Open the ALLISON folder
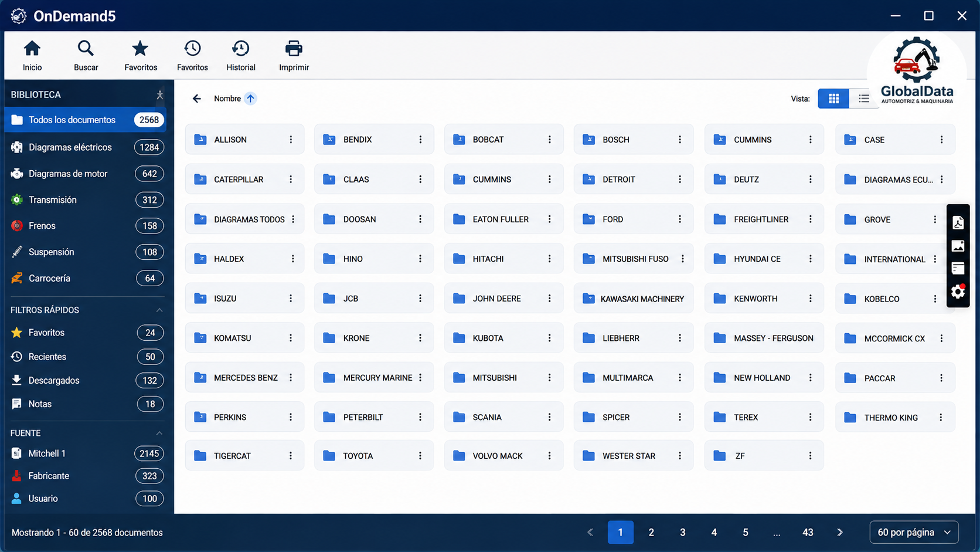The width and height of the screenshot is (980, 552). tap(244, 140)
